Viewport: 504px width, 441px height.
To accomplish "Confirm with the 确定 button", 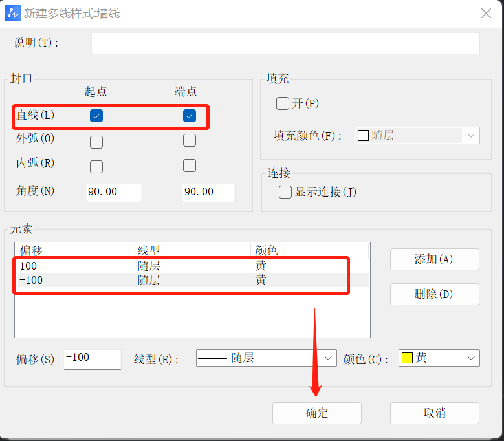I will click(x=317, y=413).
